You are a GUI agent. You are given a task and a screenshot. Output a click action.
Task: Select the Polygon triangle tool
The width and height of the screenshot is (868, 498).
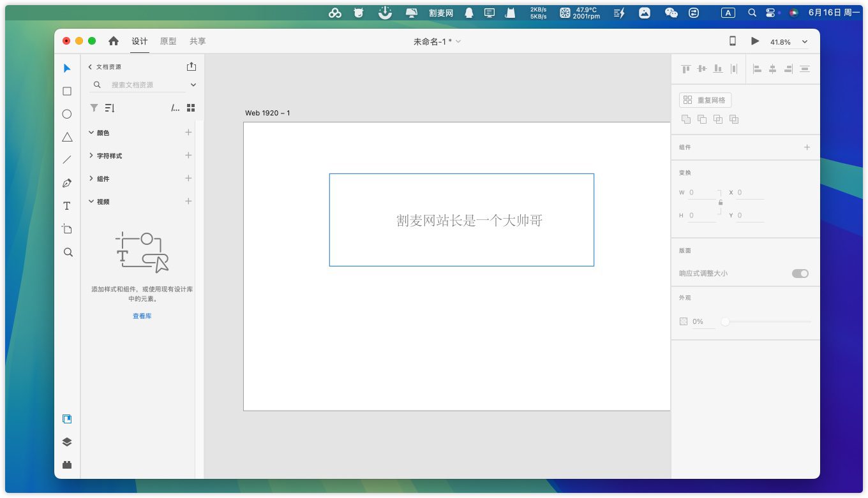[67, 137]
